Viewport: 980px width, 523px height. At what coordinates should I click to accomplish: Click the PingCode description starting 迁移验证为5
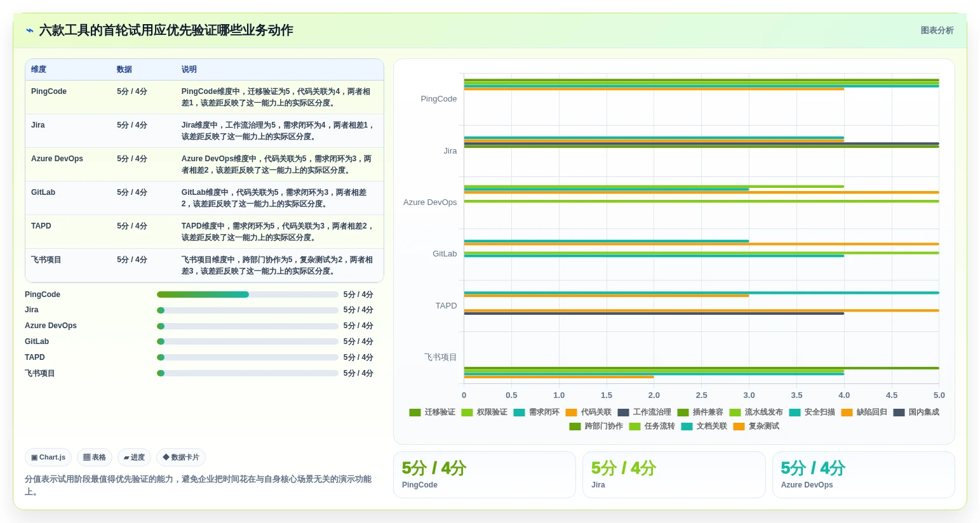pyautogui.click(x=276, y=97)
